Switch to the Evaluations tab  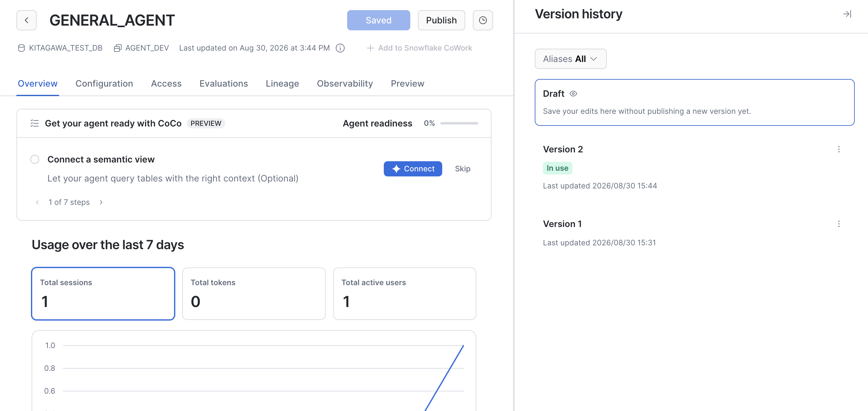224,83
